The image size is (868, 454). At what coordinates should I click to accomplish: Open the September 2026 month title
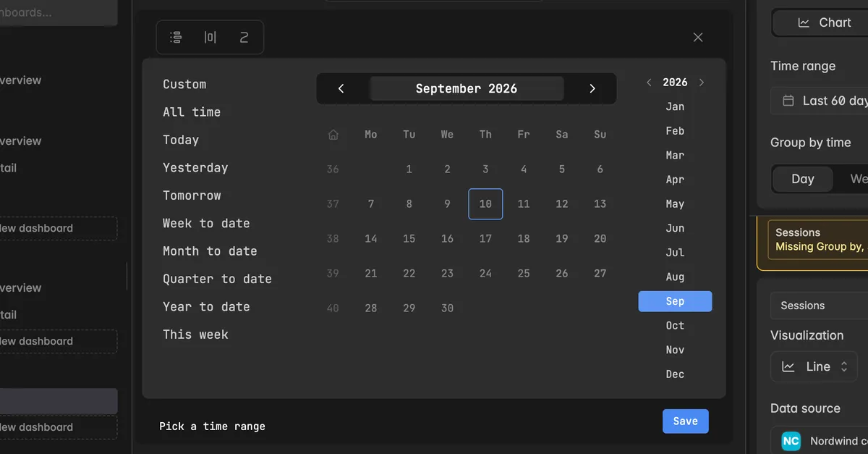[467, 88]
